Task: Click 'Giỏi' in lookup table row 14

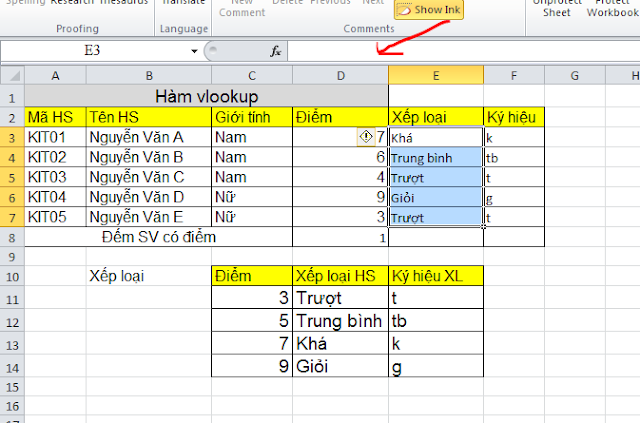Action: (340, 366)
